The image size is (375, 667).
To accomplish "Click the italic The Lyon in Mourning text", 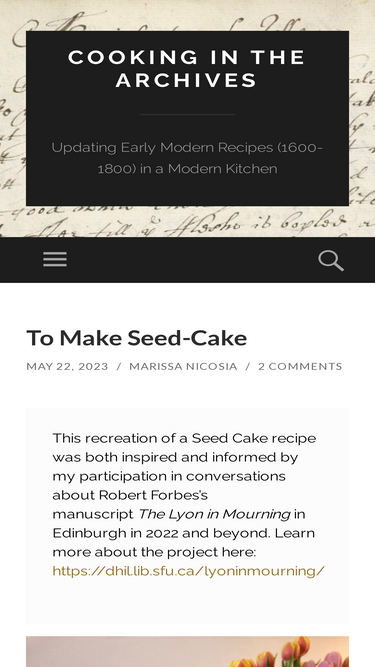I will coord(214,514).
